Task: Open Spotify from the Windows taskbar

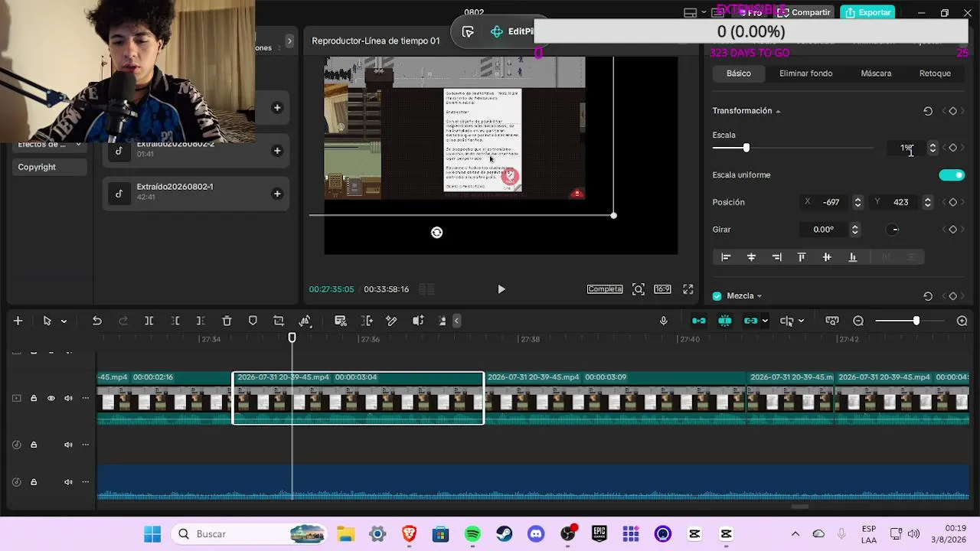Action: point(472,534)
